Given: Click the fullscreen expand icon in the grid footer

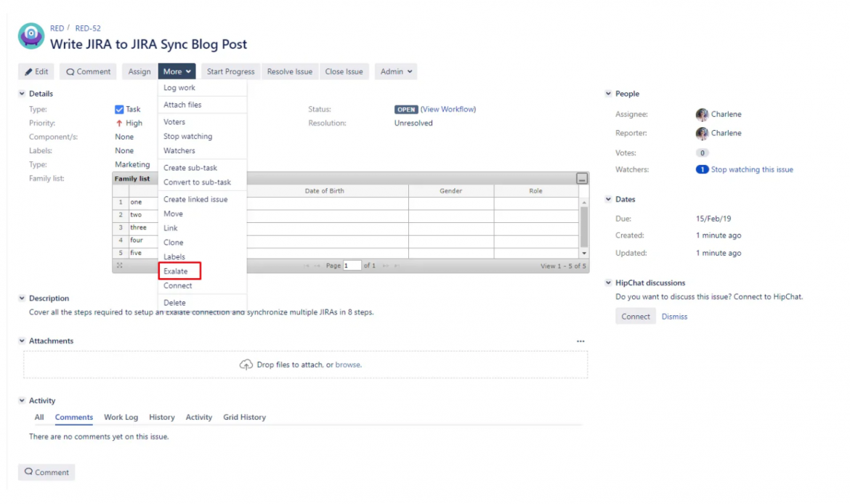Looking at the screenshot, I should [x=120, y=266].
